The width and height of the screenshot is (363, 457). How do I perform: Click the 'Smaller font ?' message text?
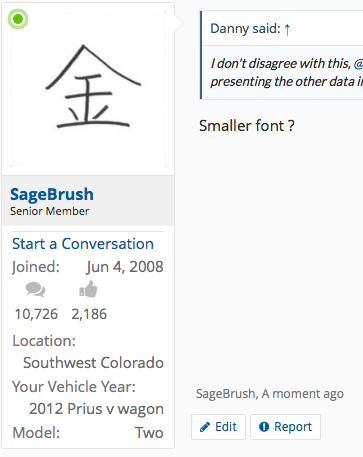coord(247,126)
